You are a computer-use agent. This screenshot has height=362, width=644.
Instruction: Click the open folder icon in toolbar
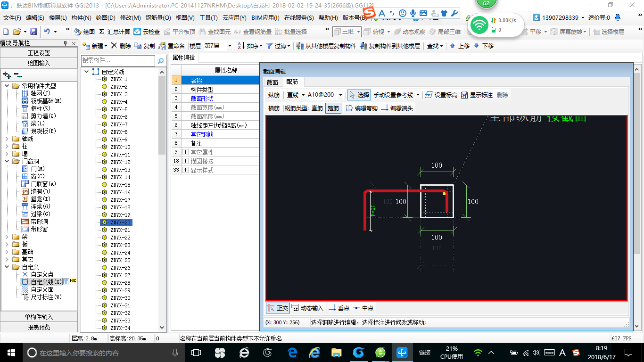17,32
